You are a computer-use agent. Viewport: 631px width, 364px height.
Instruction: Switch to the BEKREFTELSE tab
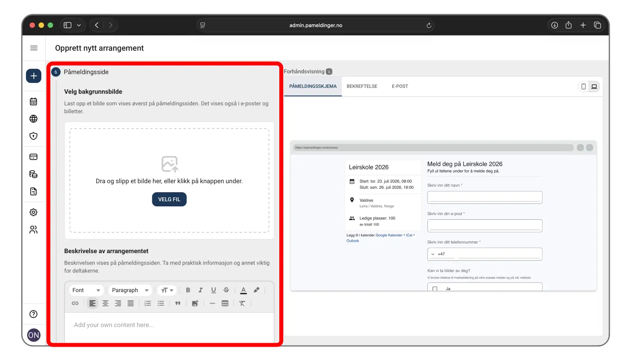[362, 86]
